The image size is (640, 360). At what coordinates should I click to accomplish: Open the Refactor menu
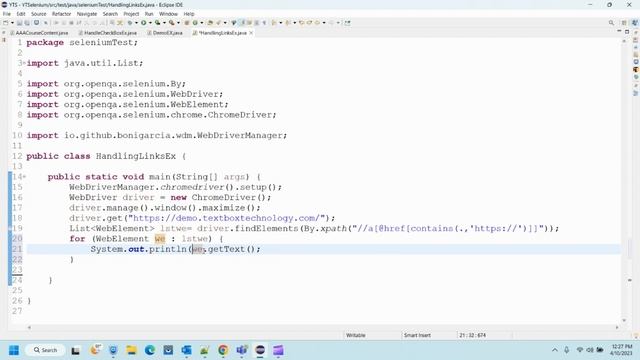point(62,14)
